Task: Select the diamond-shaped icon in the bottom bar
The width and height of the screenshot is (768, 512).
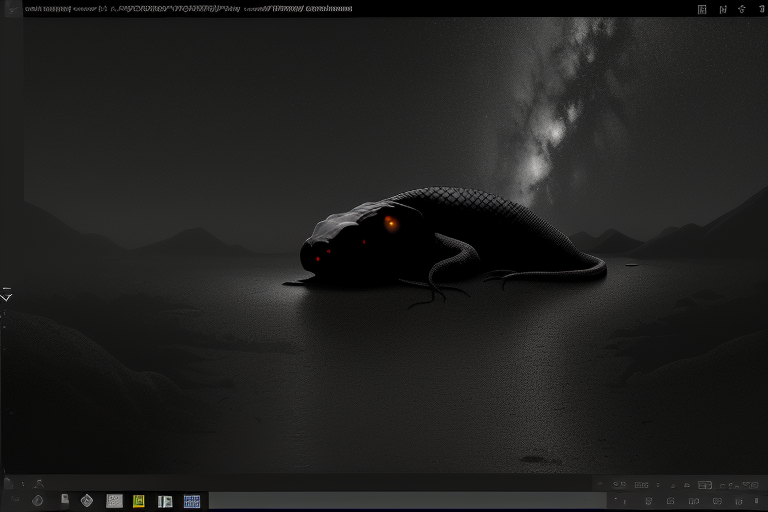Action: 87,501
